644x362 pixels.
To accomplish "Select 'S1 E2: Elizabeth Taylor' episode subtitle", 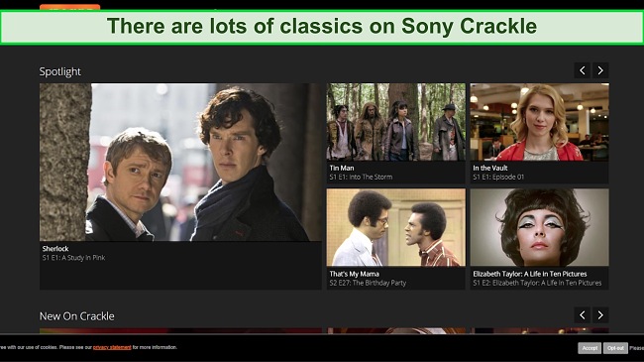I will (x=537, y=283).
